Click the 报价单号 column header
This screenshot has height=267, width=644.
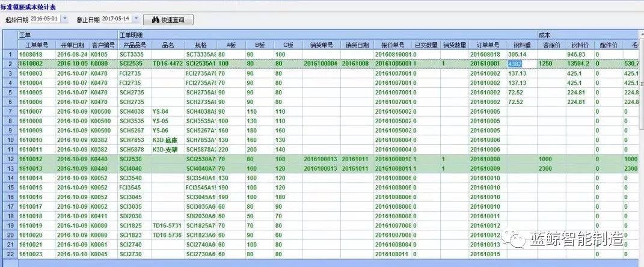393,45
